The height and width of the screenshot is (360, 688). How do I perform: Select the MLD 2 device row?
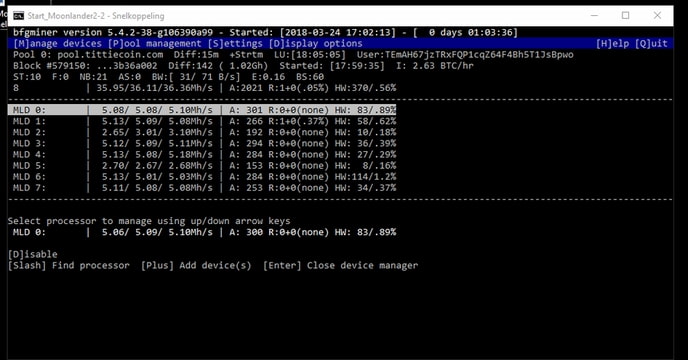coord(202,132)
